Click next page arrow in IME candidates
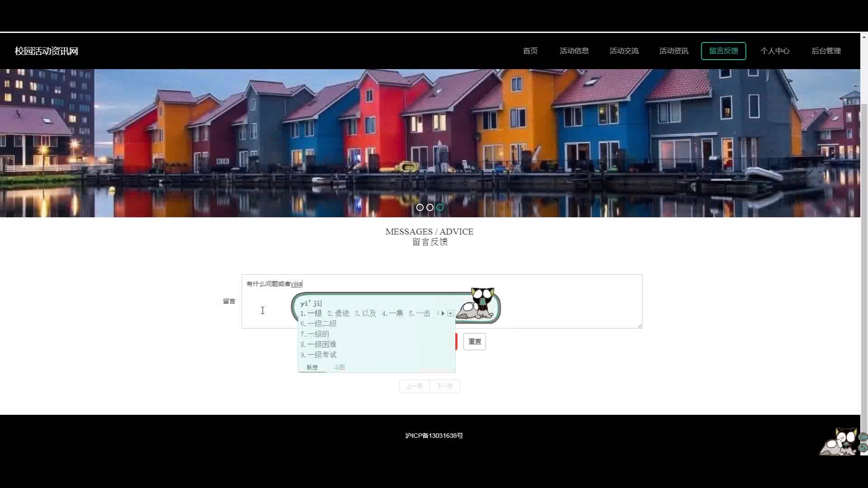The image size is (868, 488). 443,313
